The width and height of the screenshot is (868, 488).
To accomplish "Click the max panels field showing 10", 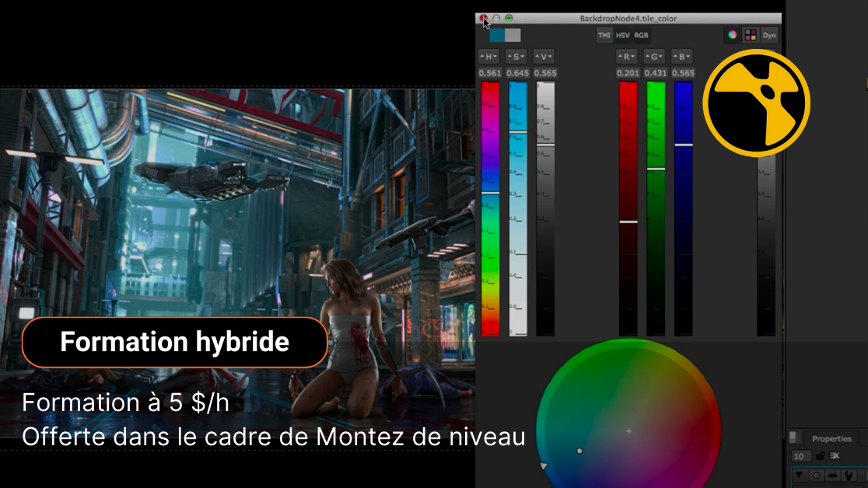I will click(801, 456).
